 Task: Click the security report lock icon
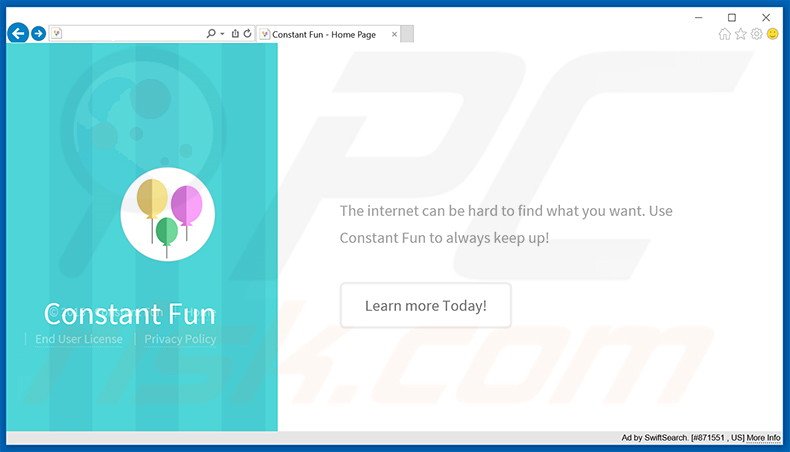235,33
